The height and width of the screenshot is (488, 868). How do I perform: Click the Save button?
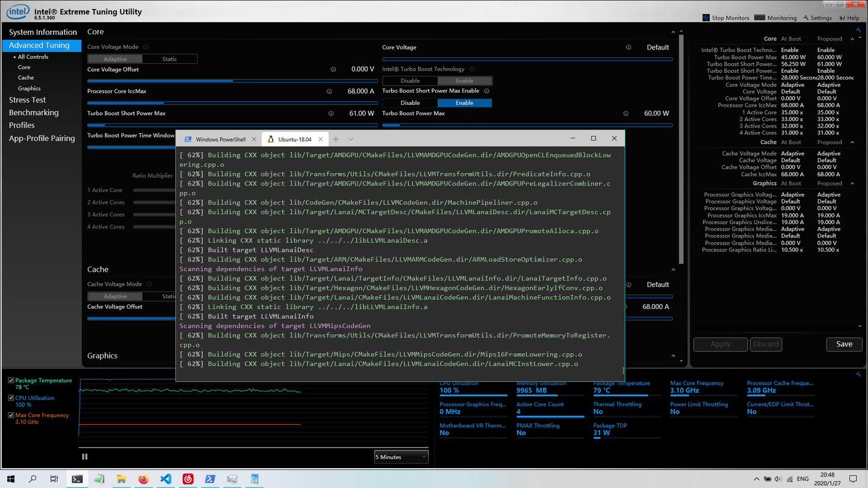click(x=844, y=344)
